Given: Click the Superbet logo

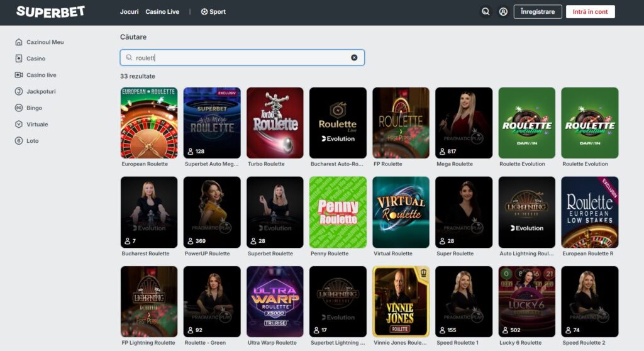Looking at the screenshot, I should 50,11.
